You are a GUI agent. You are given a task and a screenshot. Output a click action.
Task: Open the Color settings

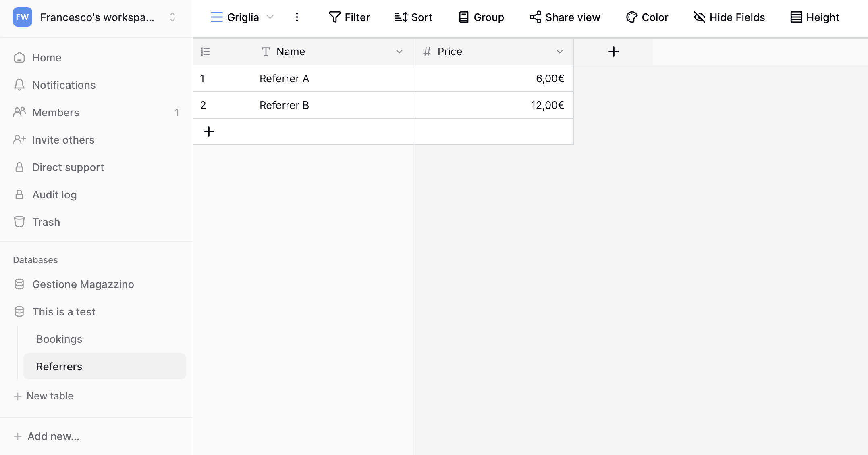point(646,17)
